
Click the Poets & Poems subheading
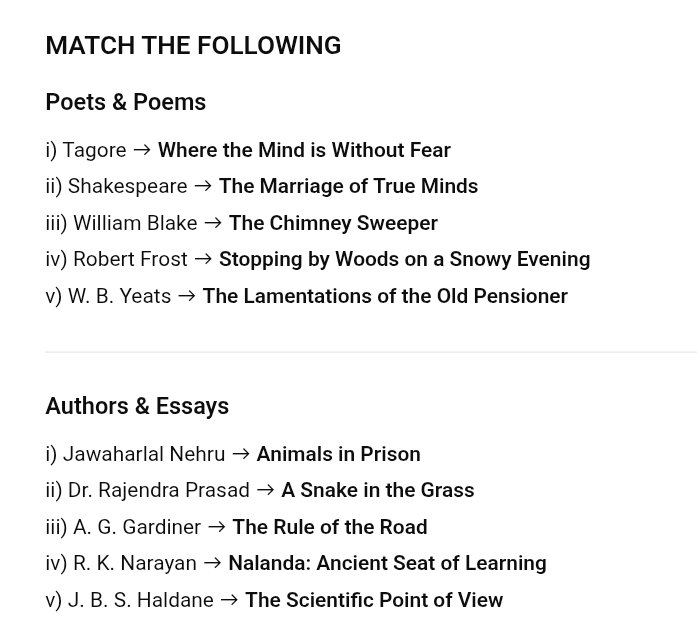pos(125,102)
